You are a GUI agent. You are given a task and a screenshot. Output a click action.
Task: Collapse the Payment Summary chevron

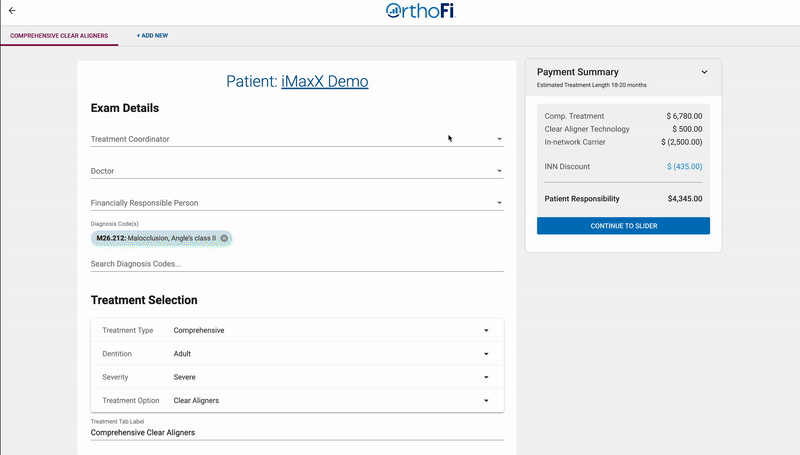(704, 72)
